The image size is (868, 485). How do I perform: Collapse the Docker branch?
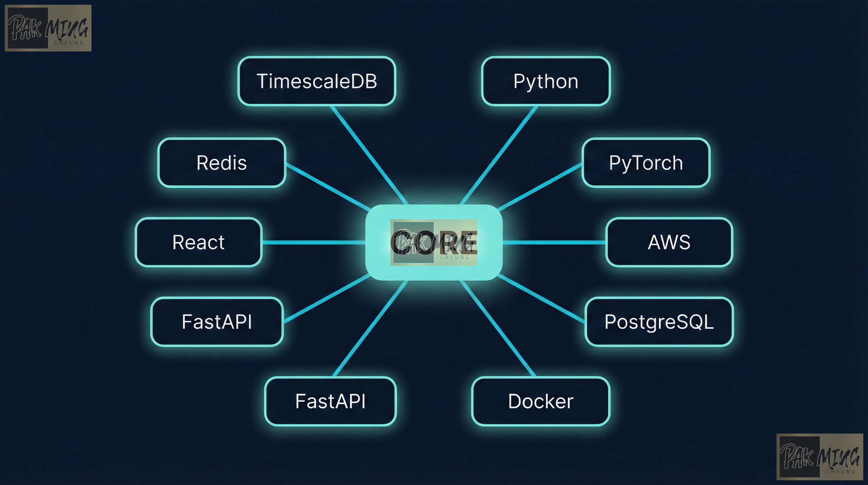[541, 401]
